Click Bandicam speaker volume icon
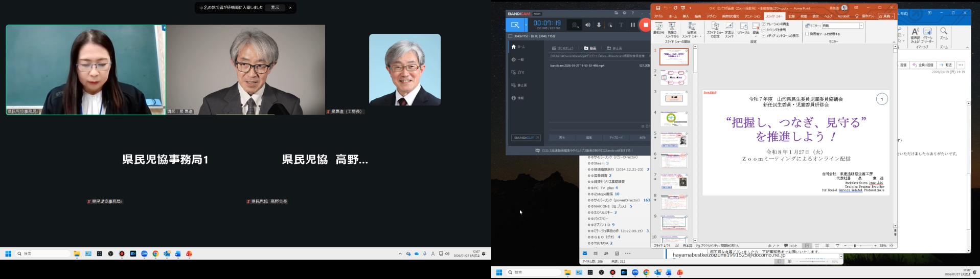This screenshot has height=279, width=980. coord(588,25)
